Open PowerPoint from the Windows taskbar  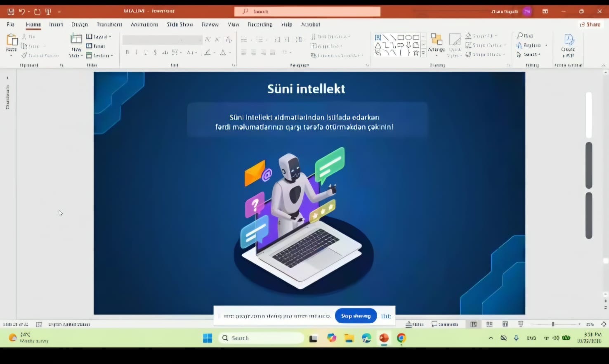click(384, 338)
